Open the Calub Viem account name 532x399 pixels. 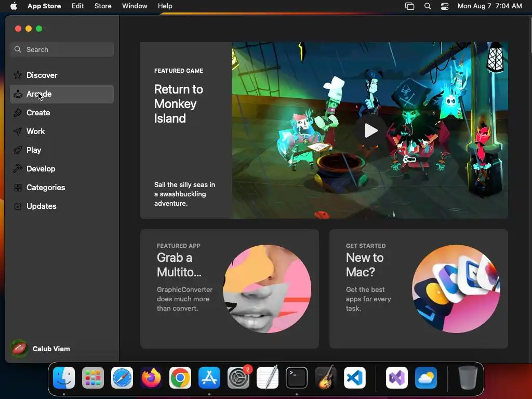coord(51,349)
